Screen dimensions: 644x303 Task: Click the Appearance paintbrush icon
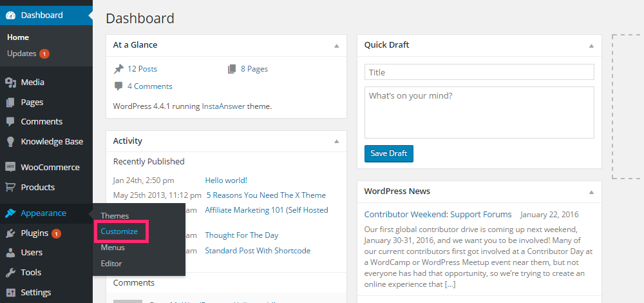(11, 213)
